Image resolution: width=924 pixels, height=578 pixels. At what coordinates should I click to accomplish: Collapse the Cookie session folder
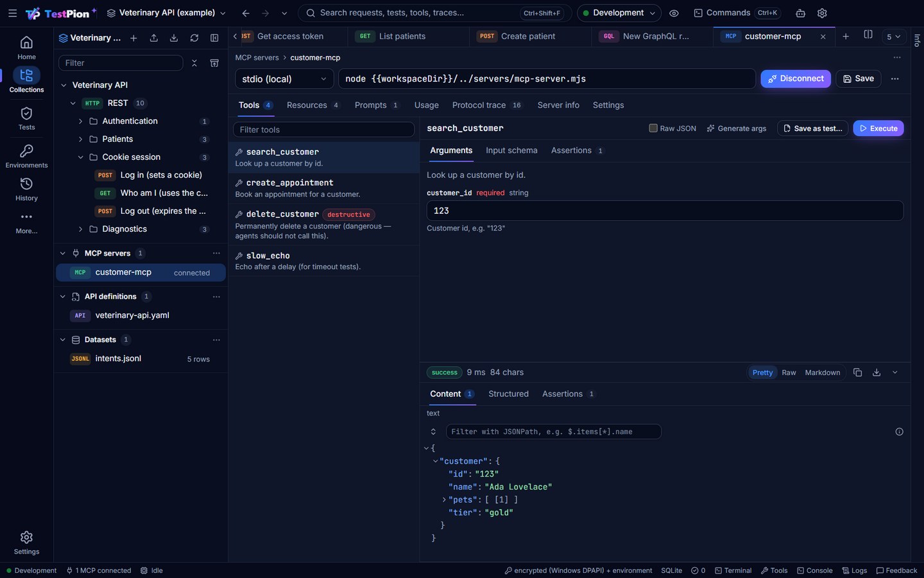[x=80, y=157]
